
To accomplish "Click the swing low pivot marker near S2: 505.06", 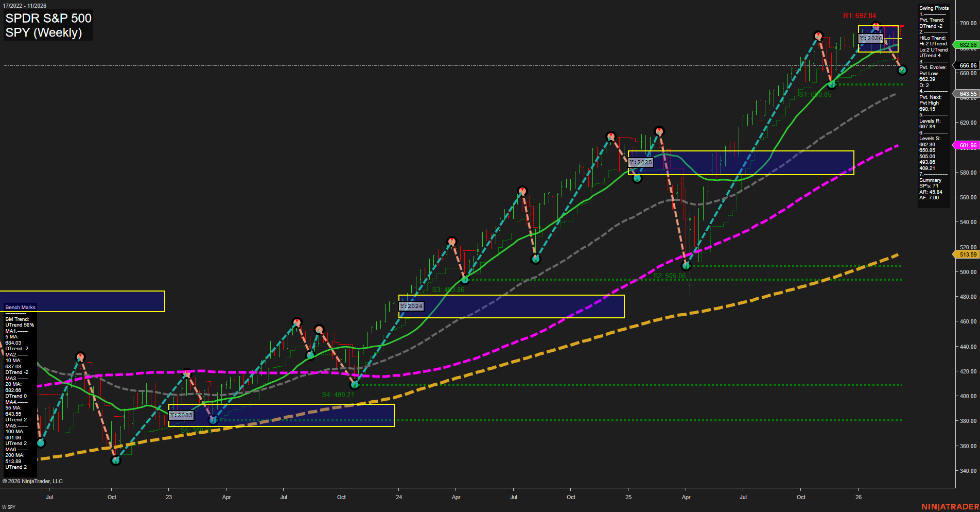I will click(686, 266).
